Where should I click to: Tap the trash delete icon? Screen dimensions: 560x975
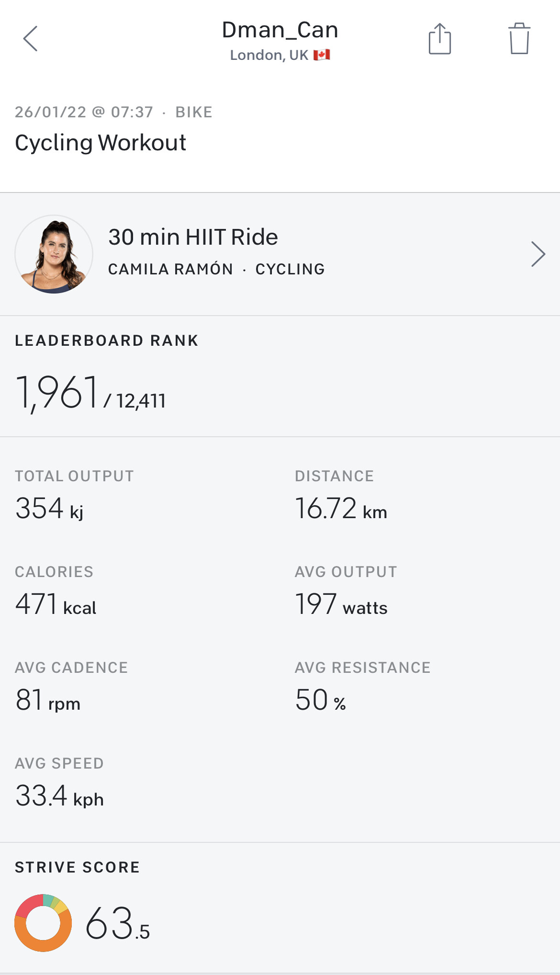tap(519, 39)
